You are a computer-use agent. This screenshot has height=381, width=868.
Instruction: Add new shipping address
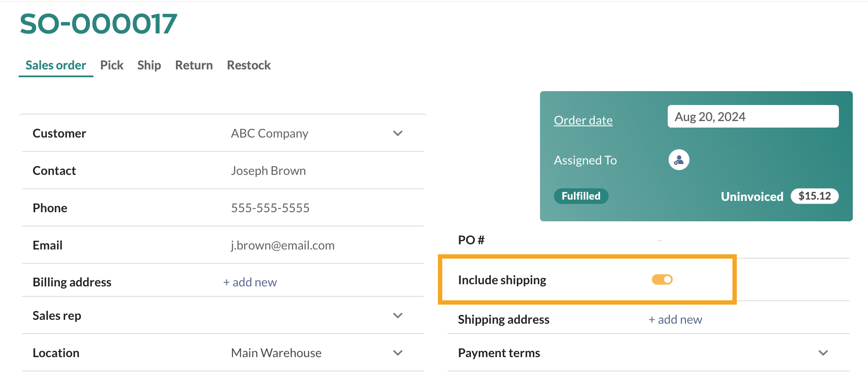click(675, 320)
